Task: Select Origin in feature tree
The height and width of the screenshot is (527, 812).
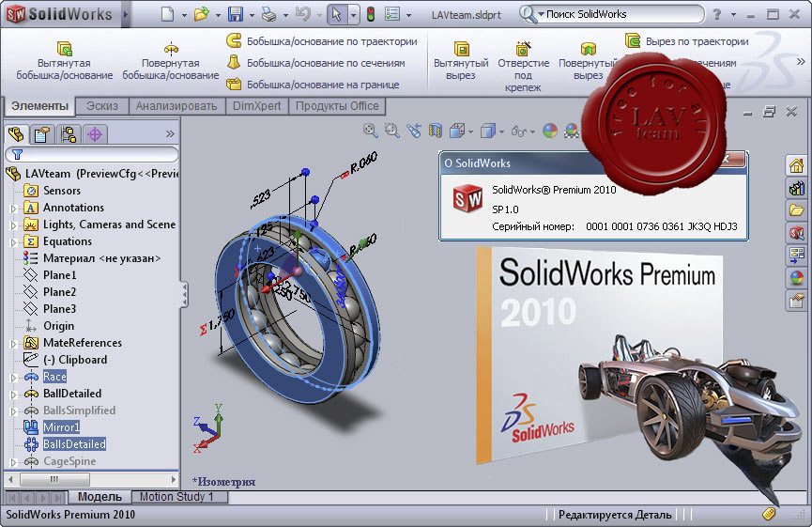Action: [58, 326]
